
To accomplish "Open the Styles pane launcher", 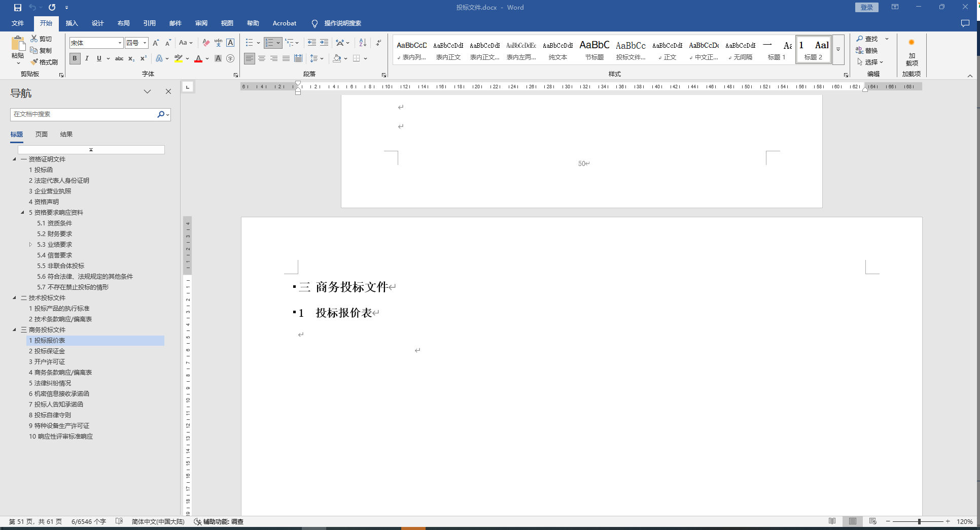I will (846, 75).
